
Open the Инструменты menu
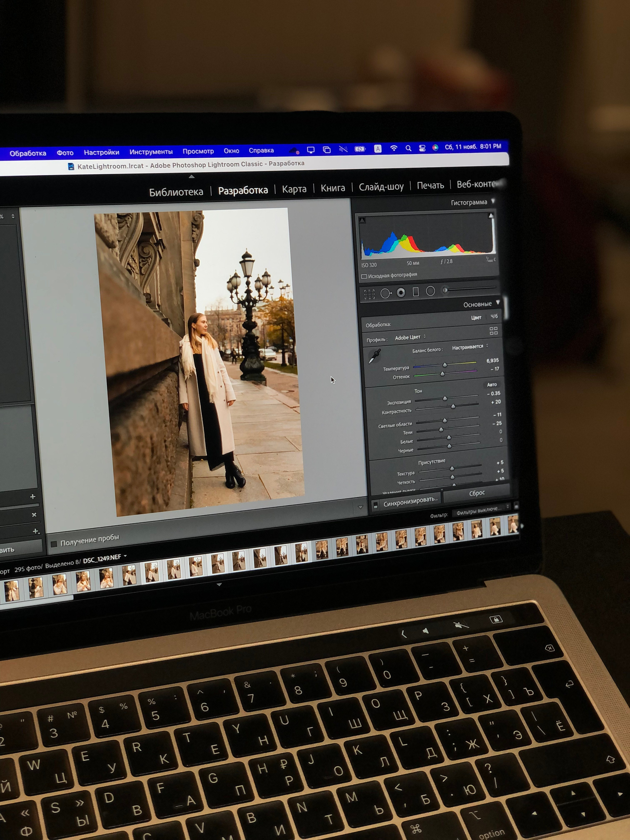point(151,152)
